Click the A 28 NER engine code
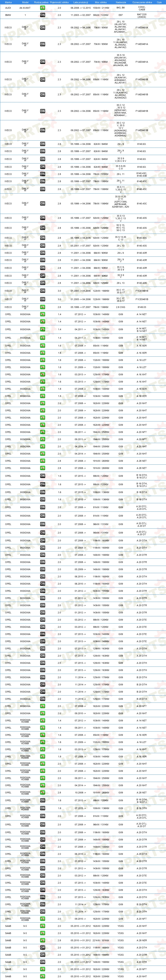Image resolution: width=166 pixels, height=980 pixels. click(x=142, y=940)
